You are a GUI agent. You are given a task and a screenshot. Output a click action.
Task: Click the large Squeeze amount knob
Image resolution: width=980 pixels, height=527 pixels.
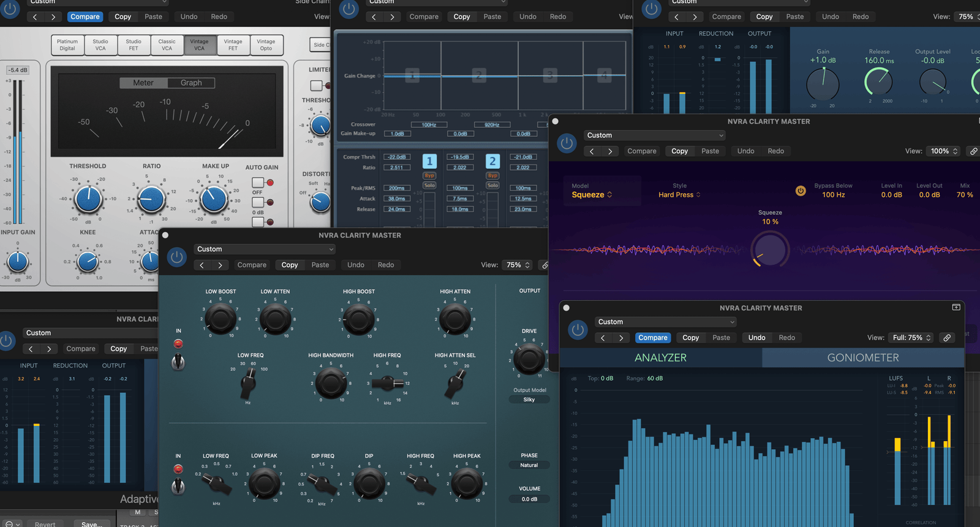pyautogui.click(x=770, y=250)
